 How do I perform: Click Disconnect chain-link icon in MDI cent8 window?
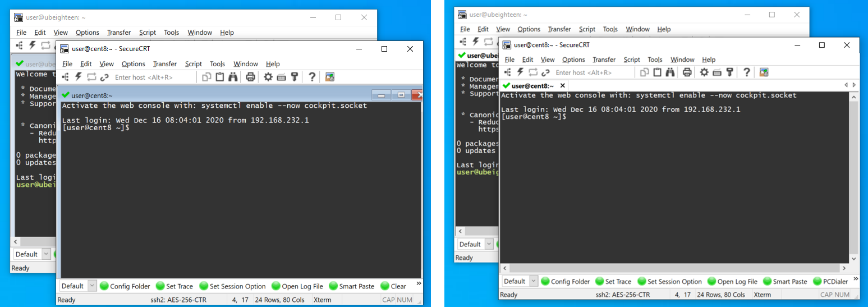click(x=104, y=77)
